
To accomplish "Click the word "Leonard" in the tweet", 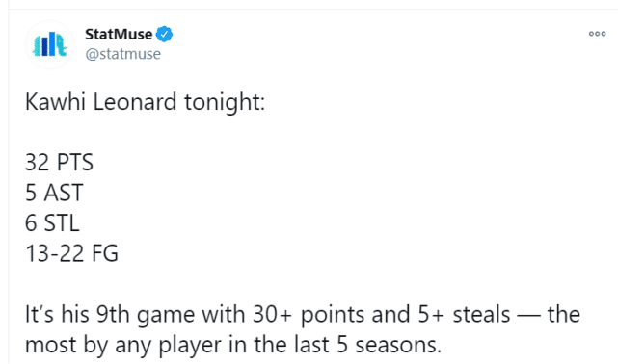I will pos(135,102).
